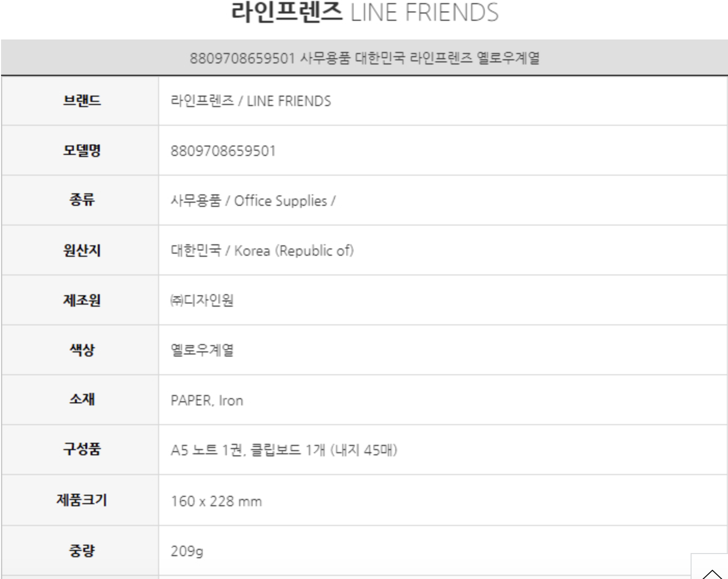The height and width of the screenshot is (579, 728).
Task: Click the 사무용품 / Office Supplies value
Action: (x=253, y=201)
